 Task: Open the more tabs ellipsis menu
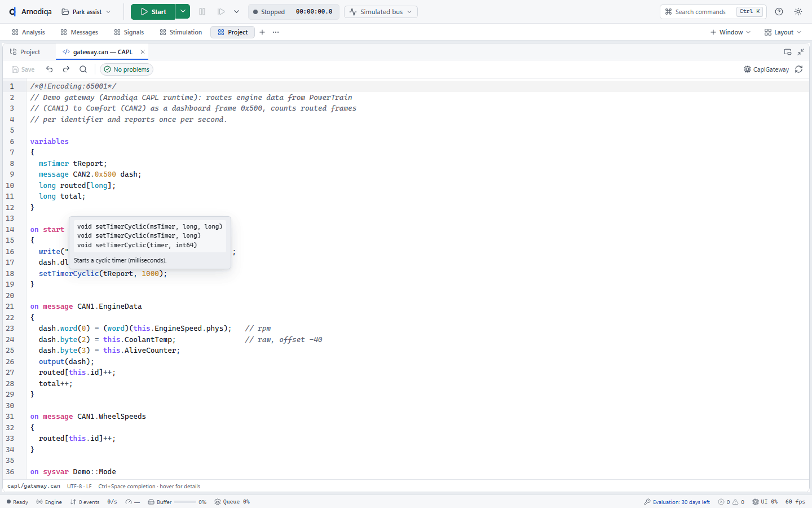[x=276, y=32]
